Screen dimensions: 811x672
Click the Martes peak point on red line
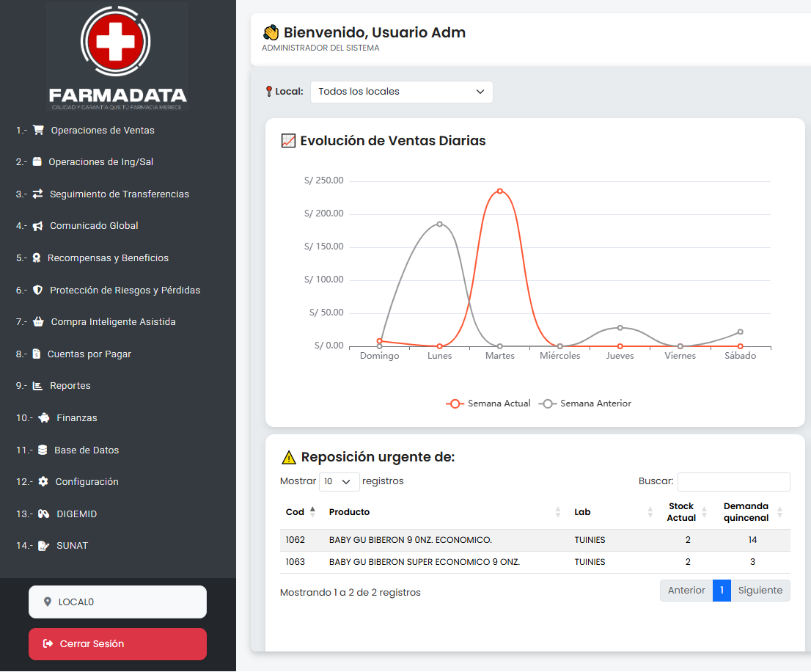click(500, 191)
